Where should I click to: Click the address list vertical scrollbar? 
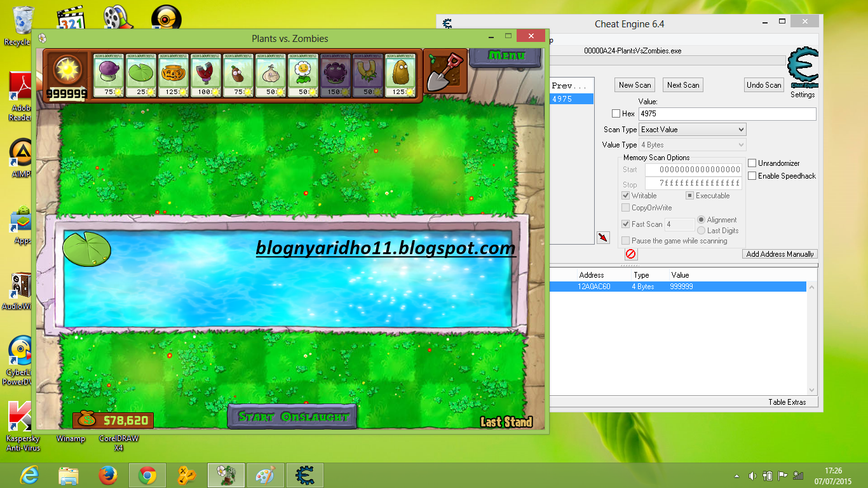click(812, 339)
